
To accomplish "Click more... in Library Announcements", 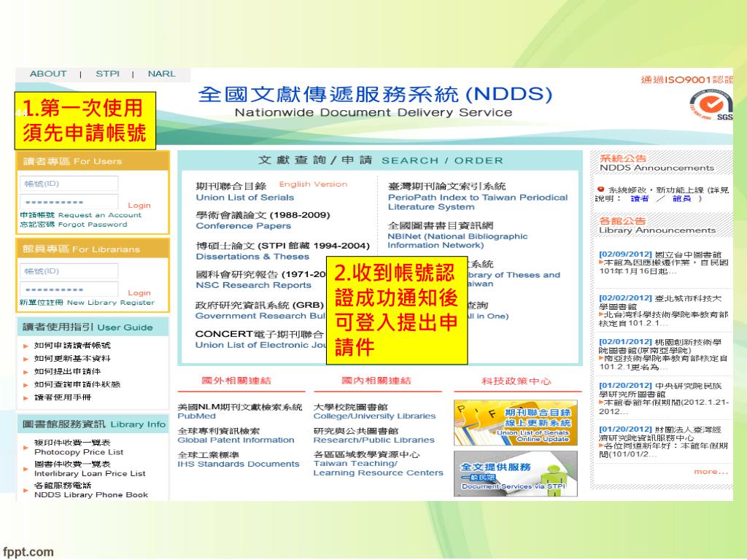I will click(x=711, y=472).
